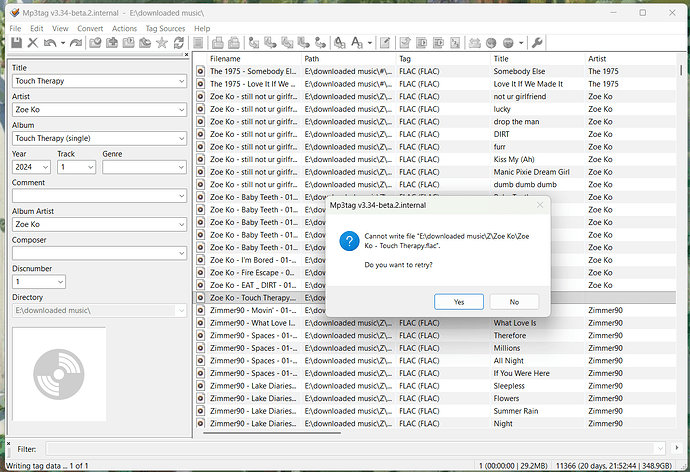Expand the Album field dropdown
The width and height of the screenshot is (690, 472).
click(181, 138)
